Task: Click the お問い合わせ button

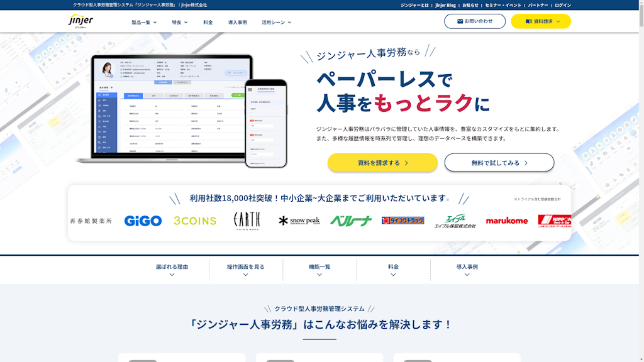Action: pos(475,21)
